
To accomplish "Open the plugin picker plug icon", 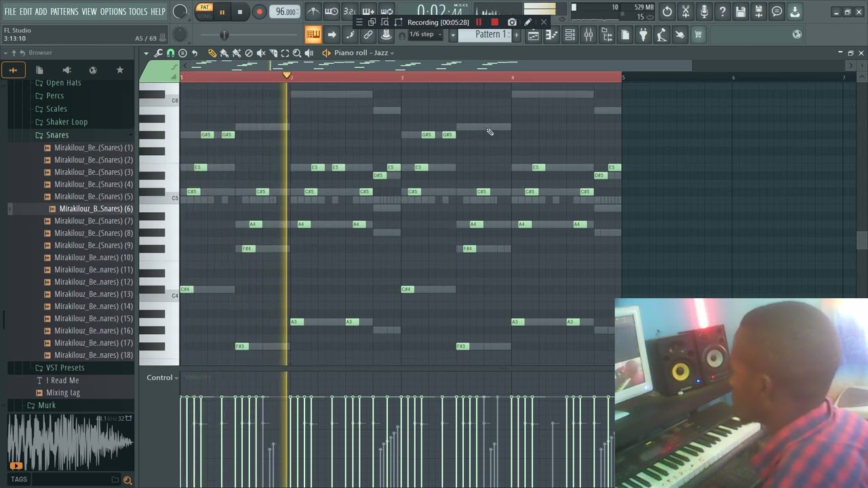I will point(644,35).
